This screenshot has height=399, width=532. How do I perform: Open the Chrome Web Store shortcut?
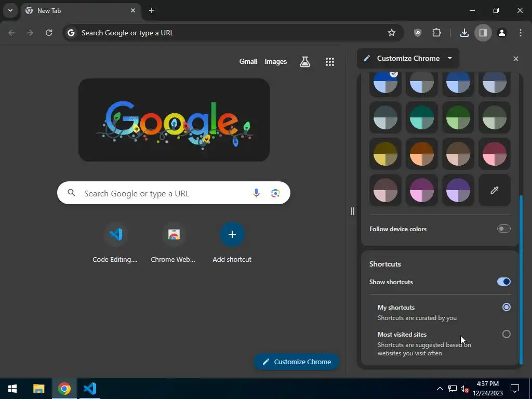(174, 243)
